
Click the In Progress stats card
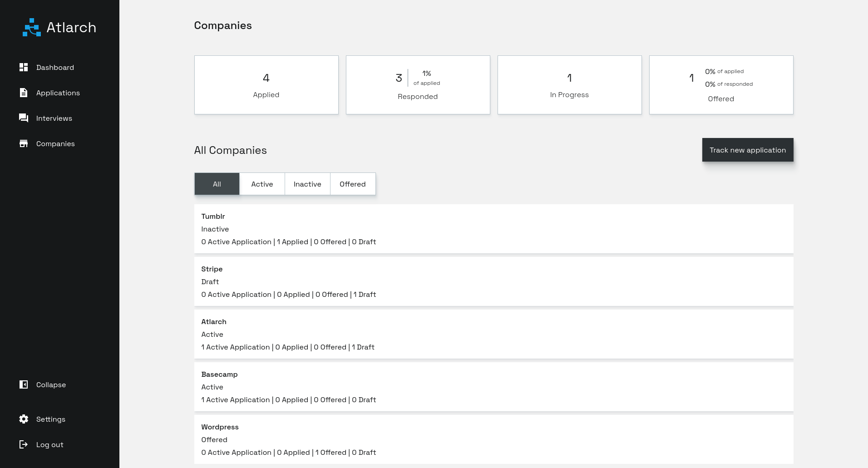569,84
